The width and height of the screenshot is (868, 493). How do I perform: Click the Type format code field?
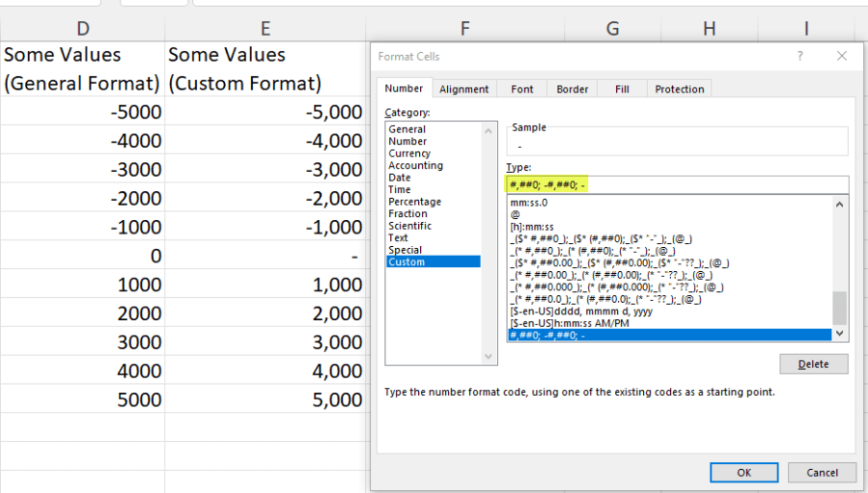pos(676,184)
